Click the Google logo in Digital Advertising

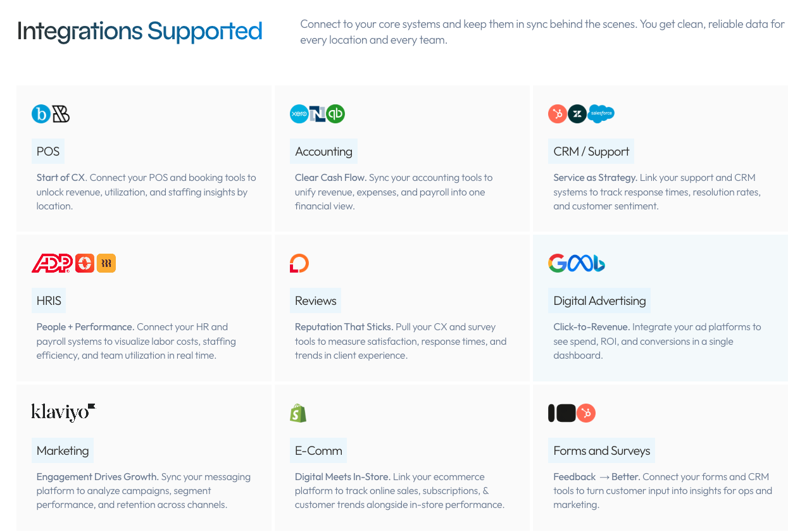(557, 263)
